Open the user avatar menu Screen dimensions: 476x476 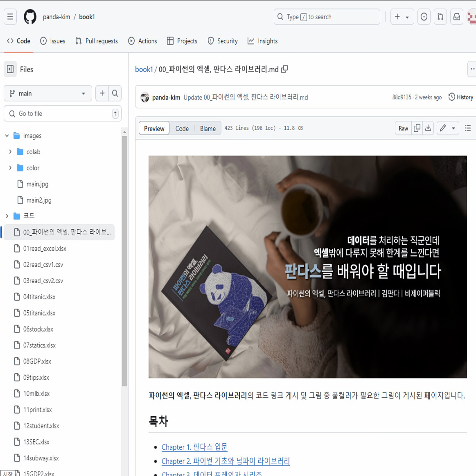coord(471,17)
